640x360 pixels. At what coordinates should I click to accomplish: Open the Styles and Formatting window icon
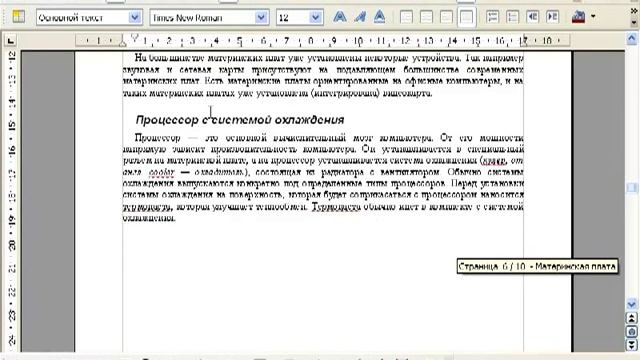tap(18, 17)
